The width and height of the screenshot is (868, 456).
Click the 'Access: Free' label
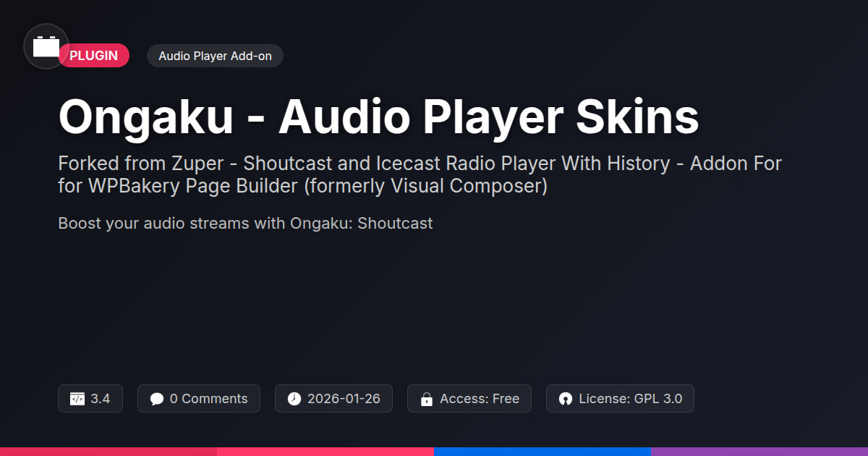[480, 399]
